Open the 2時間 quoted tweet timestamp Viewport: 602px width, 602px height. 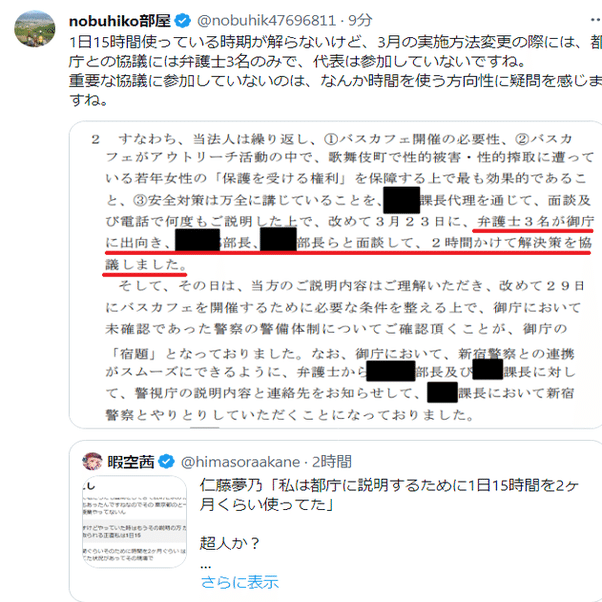click(x=332, y=461)
